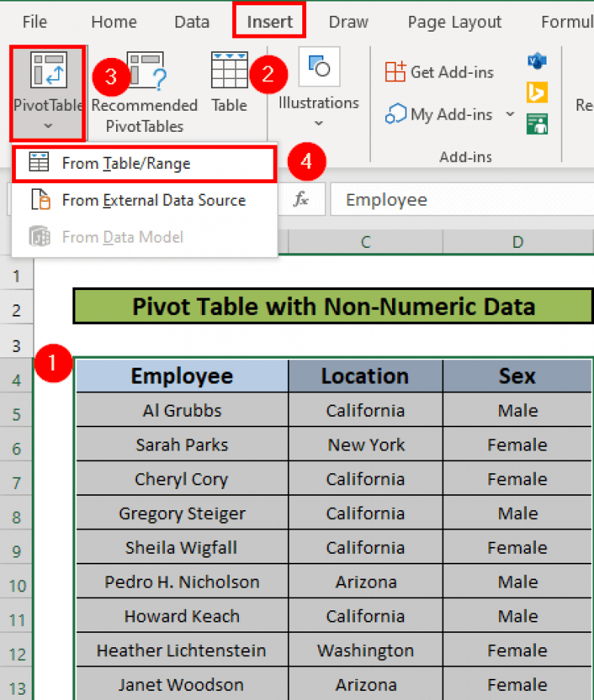Select Female in Heather Lichtenstein's row
Image resolution: width=594 pixels, height=700 pixels.
pyautogui.click(x=518, y=650)
